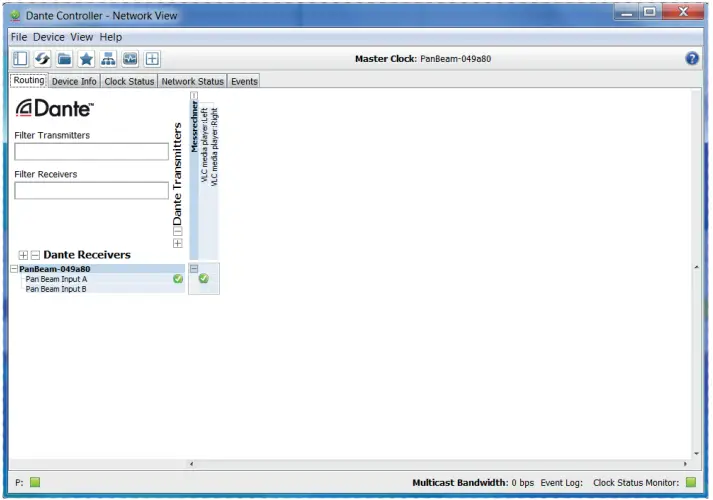Select the Pan Beam Input A channel

coord(56,279)
